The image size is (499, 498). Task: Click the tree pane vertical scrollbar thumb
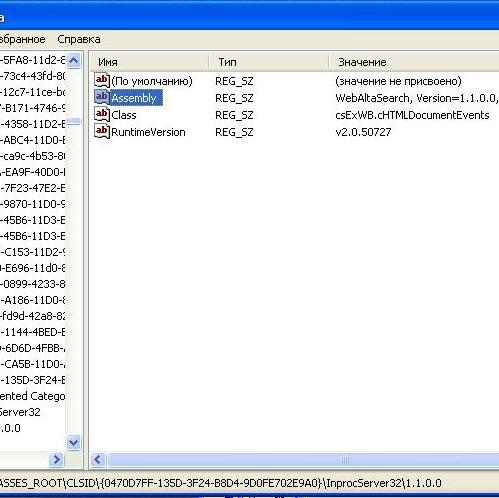pos(74,121)
